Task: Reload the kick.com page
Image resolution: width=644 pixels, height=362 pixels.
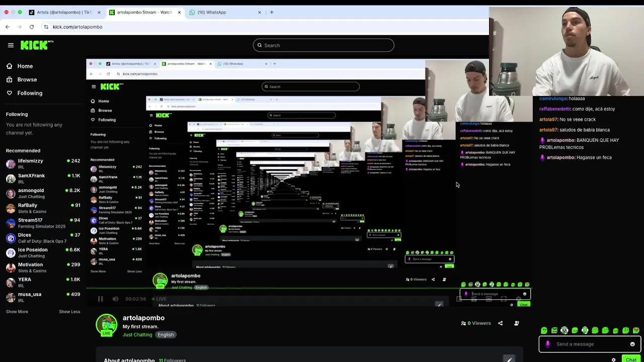Action: tap(32, 27)
